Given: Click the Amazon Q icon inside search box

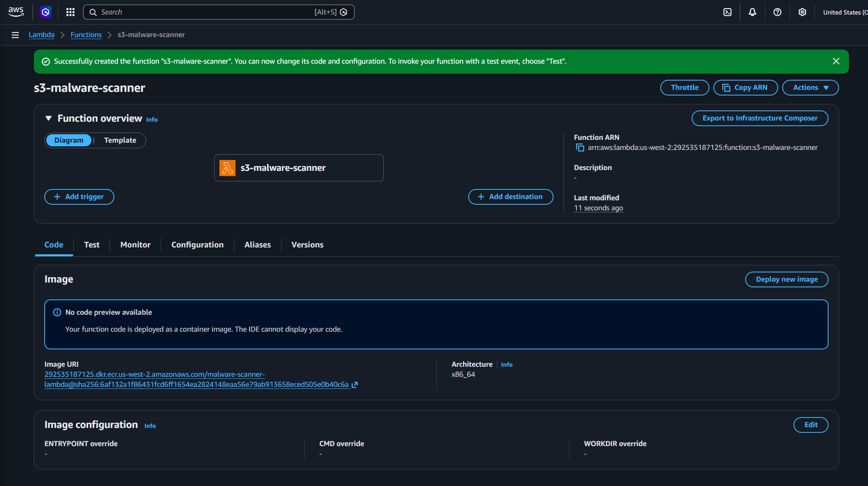Looking at the screenshot, I should [x=343, y=12].
